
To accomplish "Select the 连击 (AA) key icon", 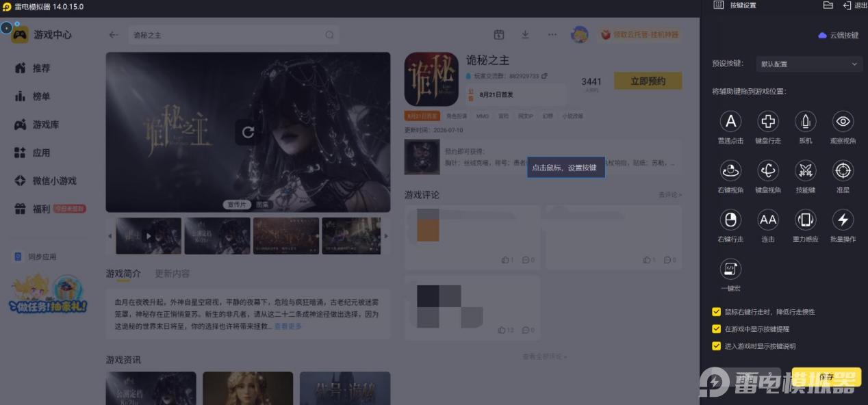I will (768, 220).
